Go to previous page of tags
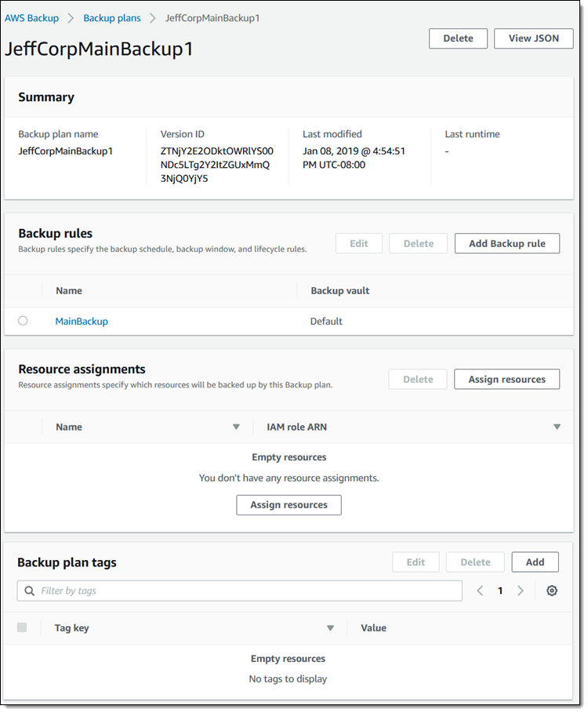The height and width of the screenshot is (713, 588). coord(481,591)
